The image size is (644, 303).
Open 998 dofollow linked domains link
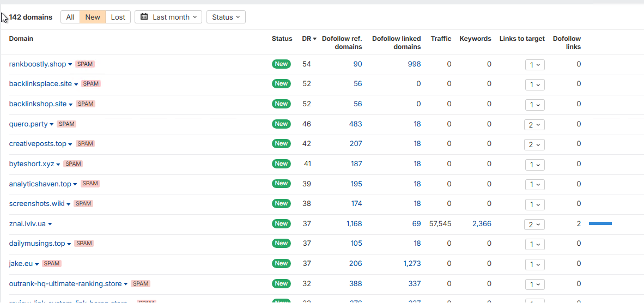pos(414,64)
